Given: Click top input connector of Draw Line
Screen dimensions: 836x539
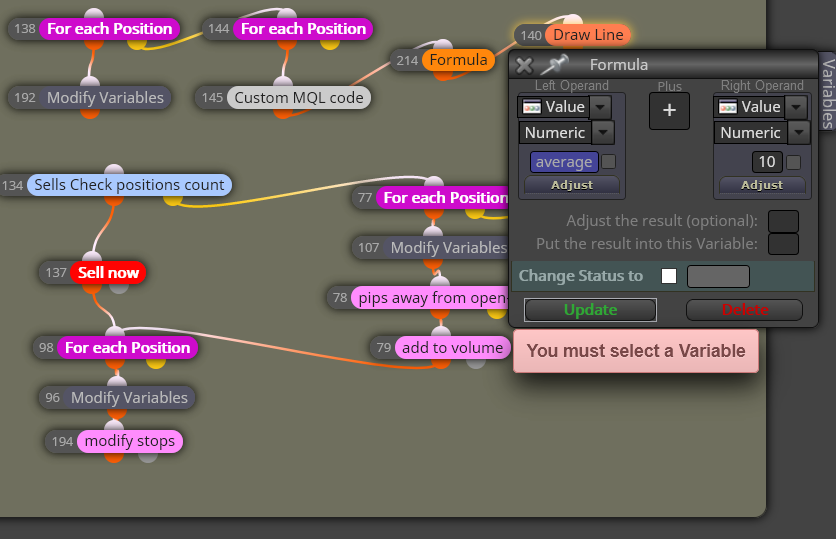Looking at the screenshot, I should click(572, 19).
